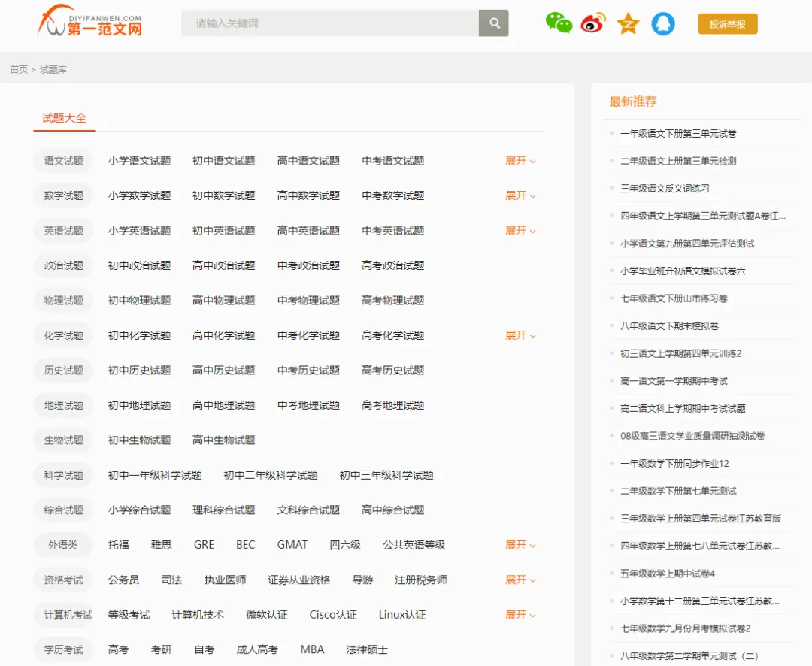Click the Qzone star icon

(x=628, y=23)
